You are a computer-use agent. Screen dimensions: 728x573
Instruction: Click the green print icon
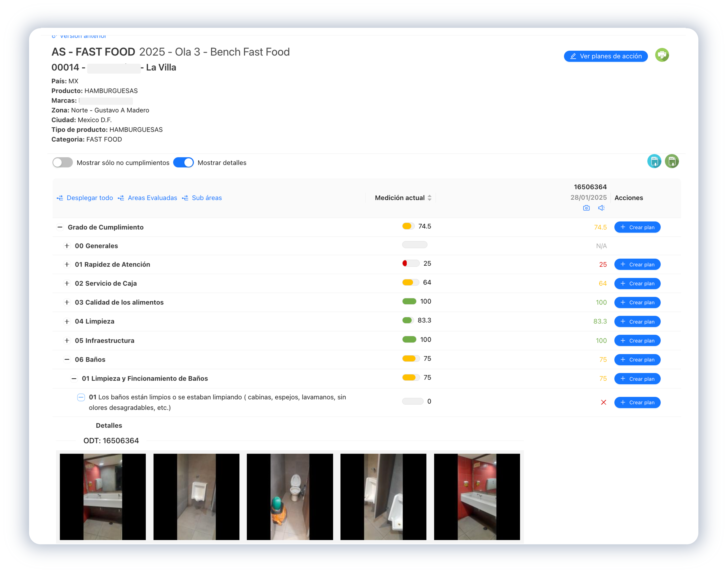(x=662, y=55)
